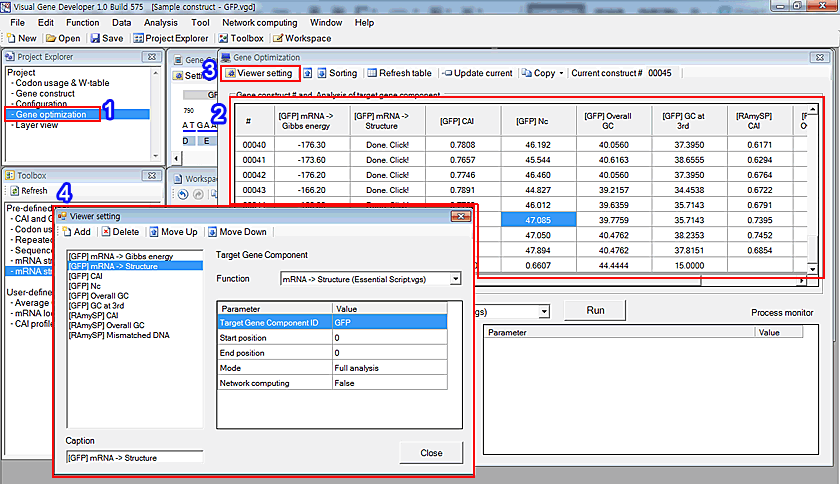
Task: Click Close in the Viewer setting dialog
Action: tap(431, 453)
